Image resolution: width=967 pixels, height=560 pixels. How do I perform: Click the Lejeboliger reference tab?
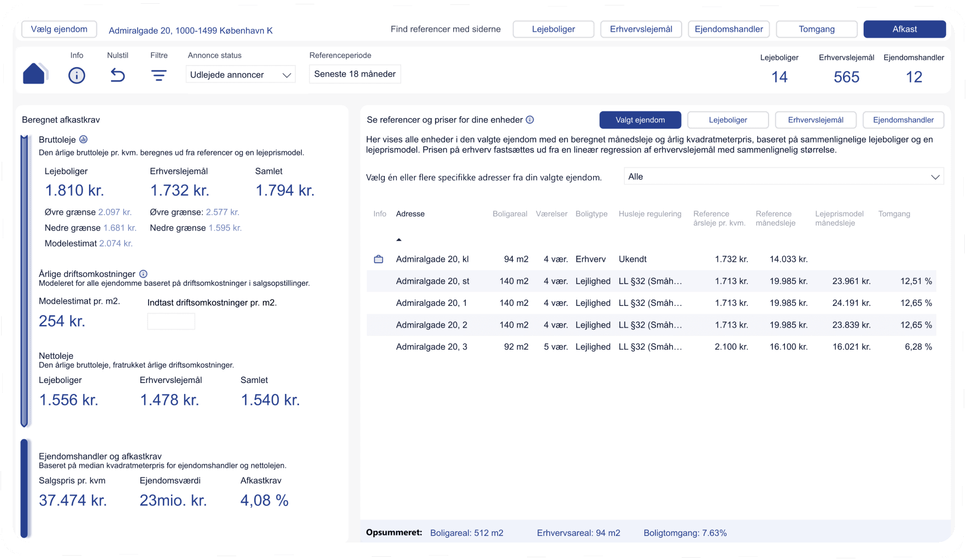[x=728, y=120]
